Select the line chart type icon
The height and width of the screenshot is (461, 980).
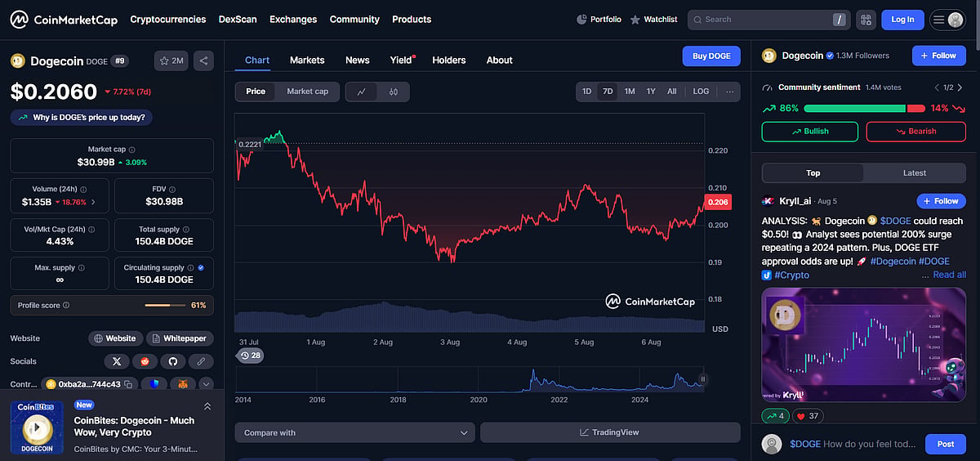(362, 92)
